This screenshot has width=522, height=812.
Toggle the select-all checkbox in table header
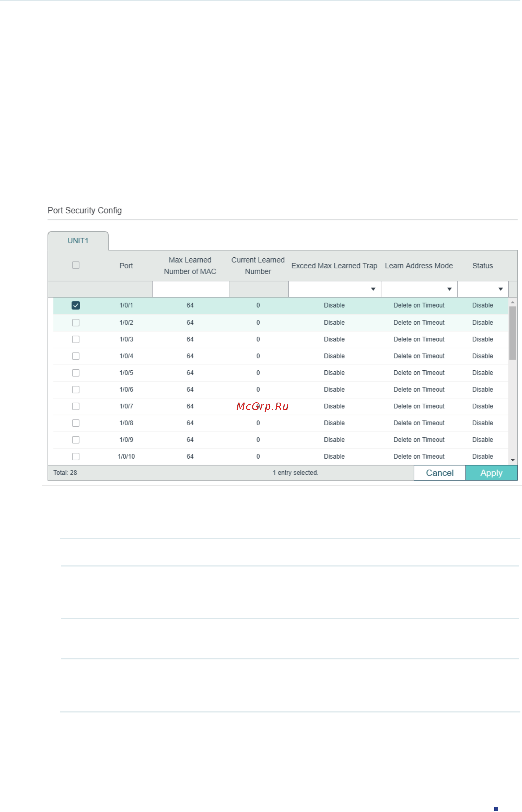76,265
